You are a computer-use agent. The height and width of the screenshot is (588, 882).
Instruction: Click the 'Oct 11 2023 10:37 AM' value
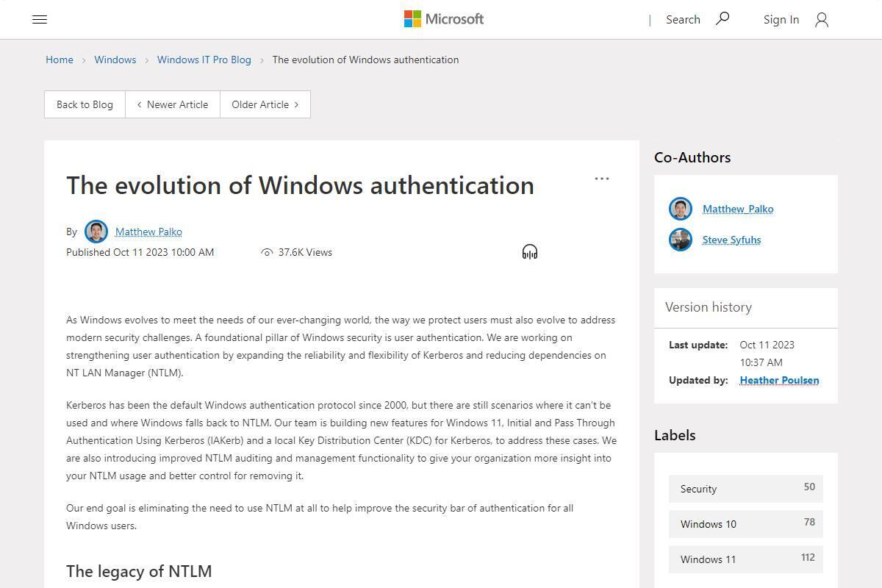click(767, 354)
